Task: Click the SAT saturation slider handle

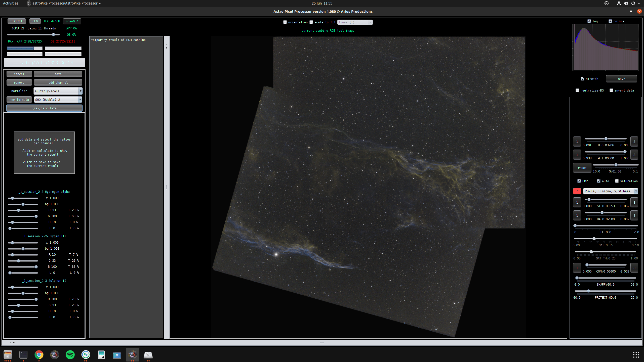Action: click(x=594, y=239)
